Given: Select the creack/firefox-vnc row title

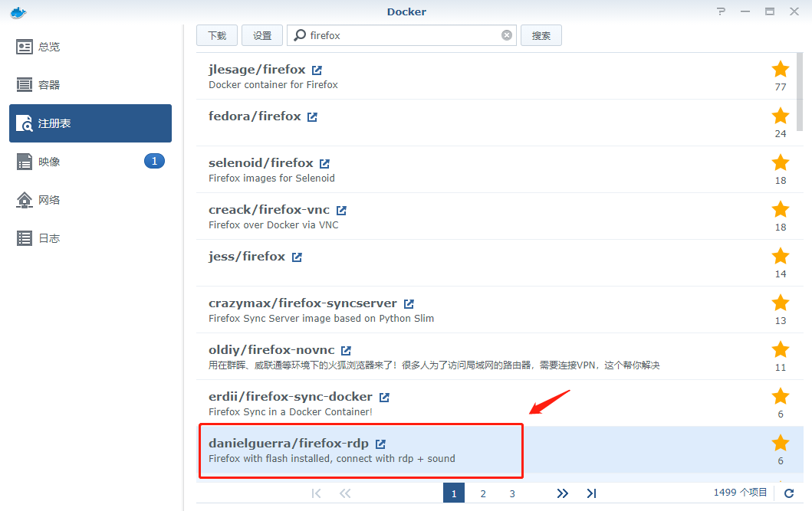Looking at the screenshot, I should coord(269,209).
